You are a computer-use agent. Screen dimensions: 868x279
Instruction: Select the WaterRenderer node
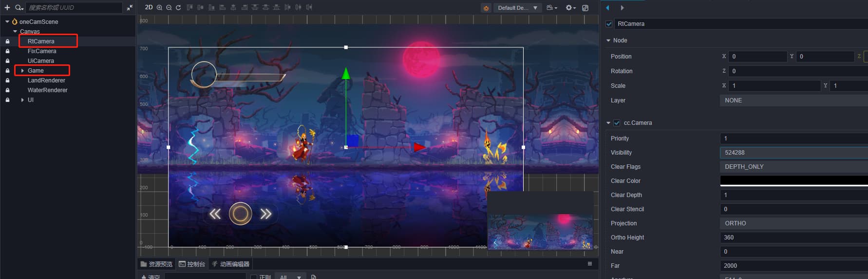point(47,90)
